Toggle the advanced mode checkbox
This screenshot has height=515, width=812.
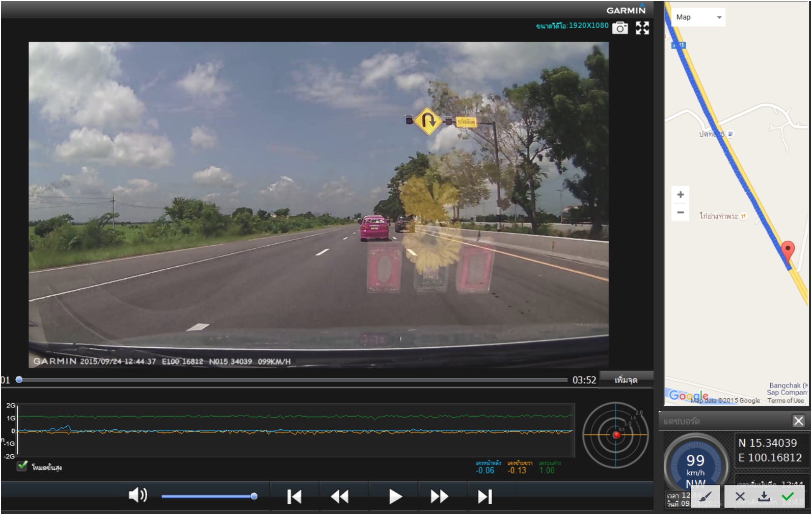[x=22, y=466]
